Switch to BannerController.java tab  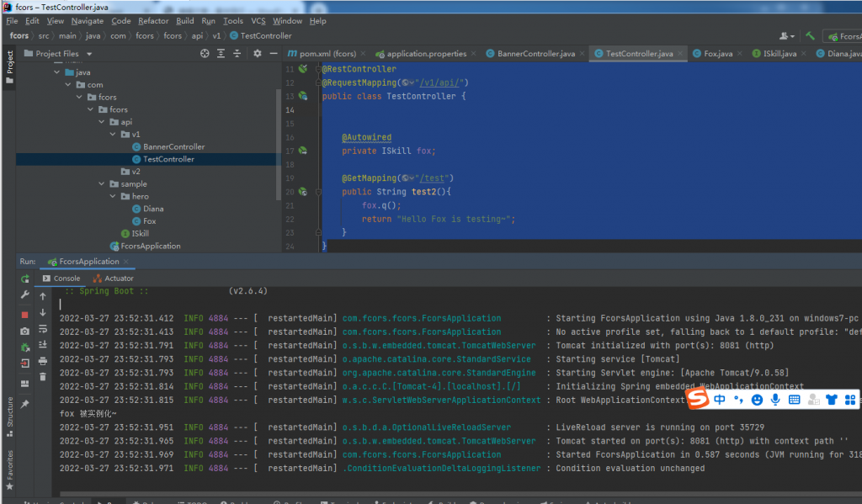tap(536, 53)
